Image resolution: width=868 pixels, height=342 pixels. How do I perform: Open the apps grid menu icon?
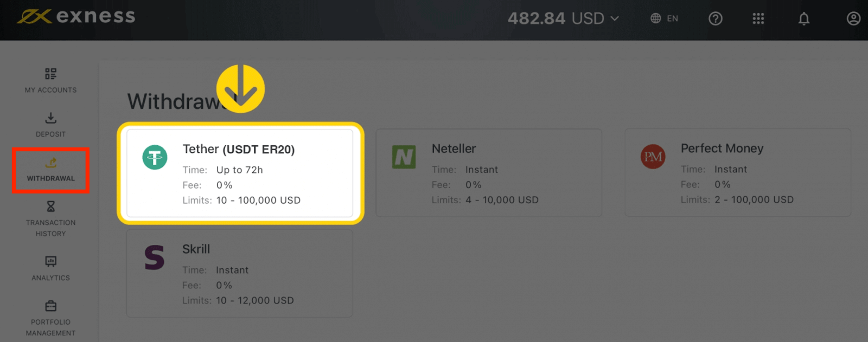(758, 19)
